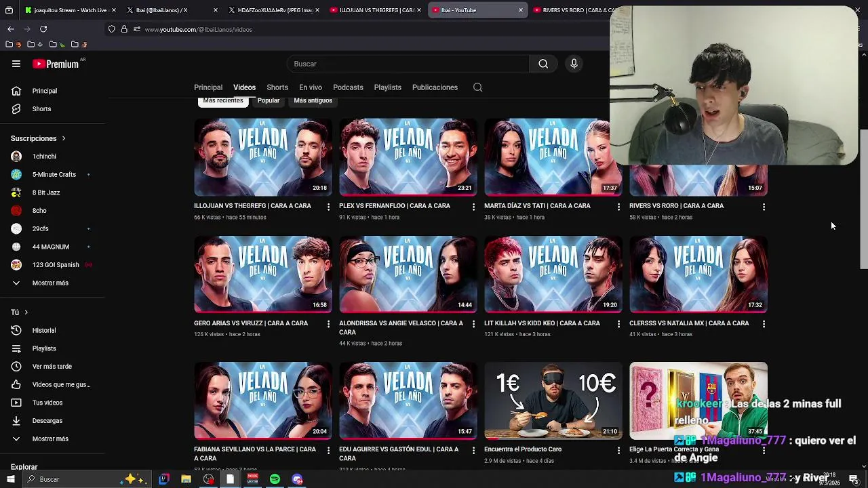
Task: Open options for LIT KILLAH VS KIDD KEO video
Action: coord(618,324)
